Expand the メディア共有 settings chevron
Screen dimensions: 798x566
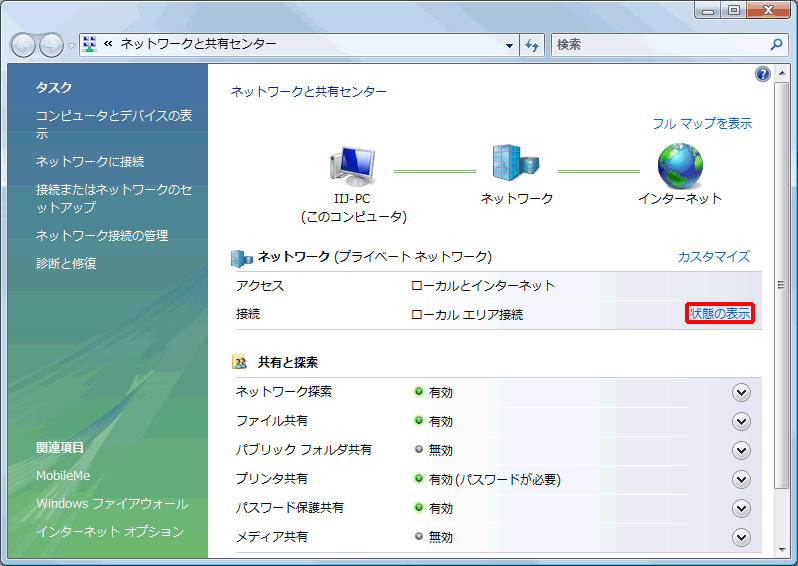click(742, 537)
